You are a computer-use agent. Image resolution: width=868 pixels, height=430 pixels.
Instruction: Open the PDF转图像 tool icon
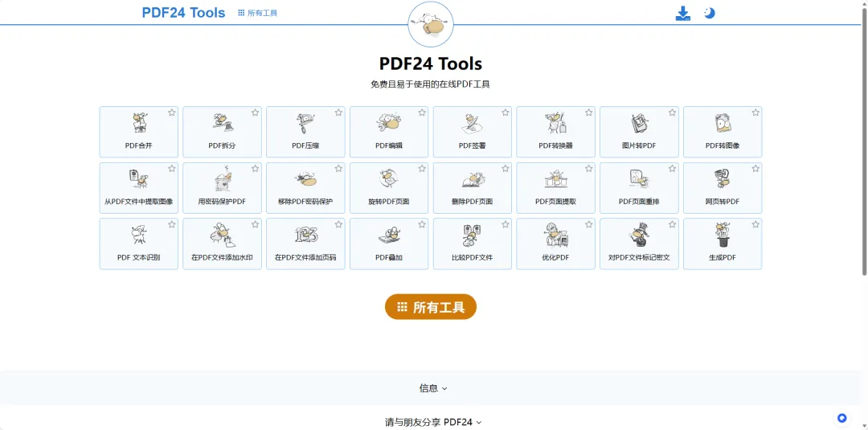coord(723,123)
